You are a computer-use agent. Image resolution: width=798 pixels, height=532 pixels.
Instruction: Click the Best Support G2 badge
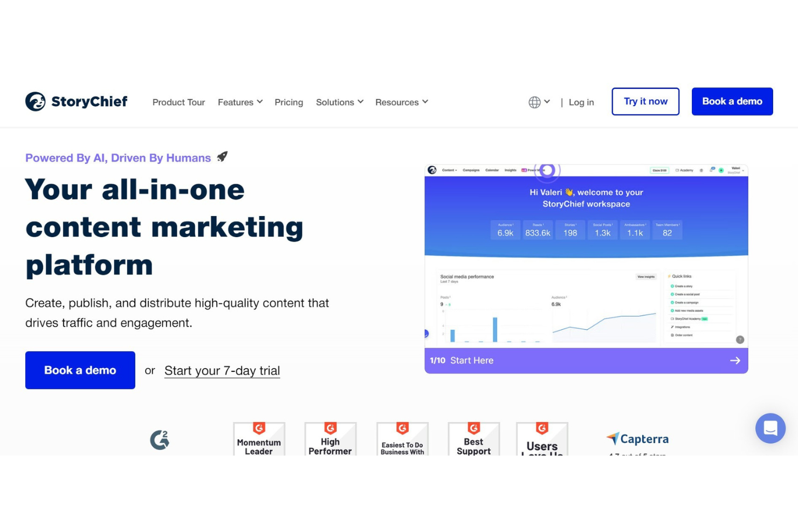point(473,439)
